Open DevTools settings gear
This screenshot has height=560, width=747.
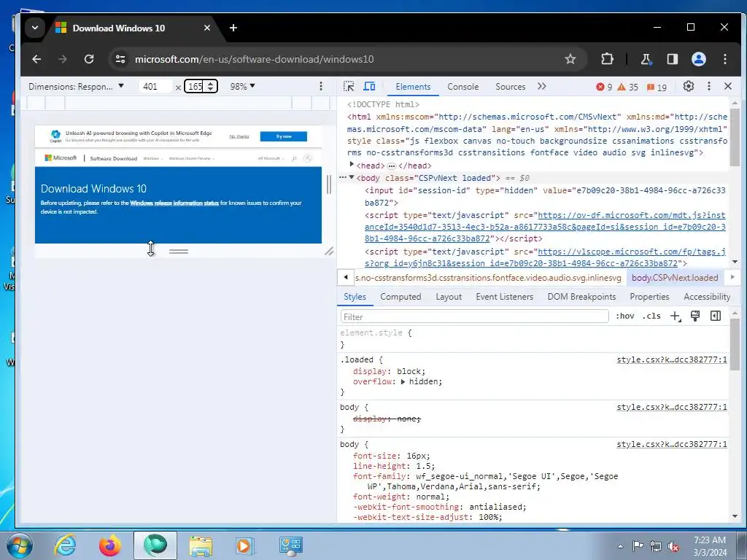pos(689,86)
